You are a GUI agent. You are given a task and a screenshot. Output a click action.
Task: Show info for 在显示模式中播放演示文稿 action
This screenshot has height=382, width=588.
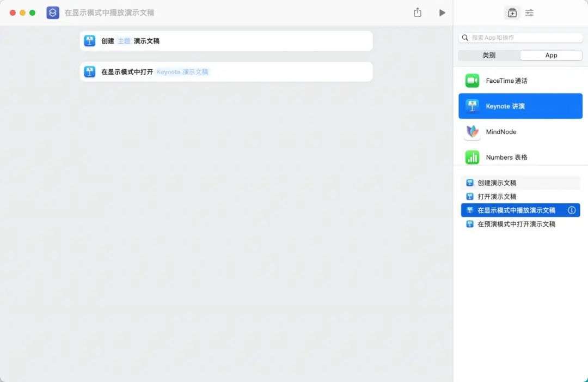click(572, 210)
